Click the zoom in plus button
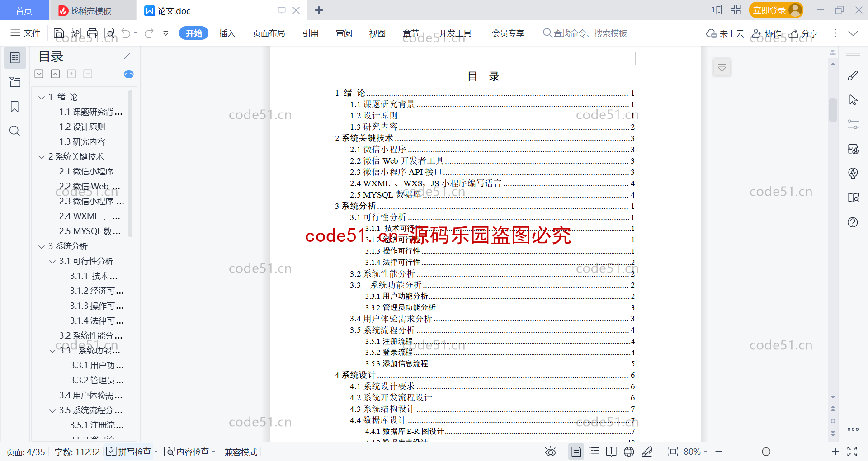 [835, 452]
